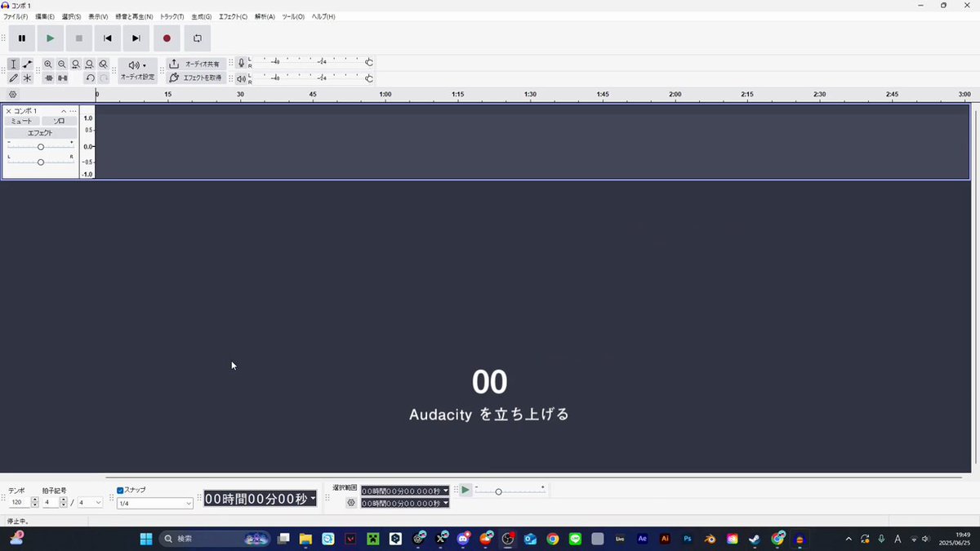Image resolution: width=980 pixels, height=551 pixels.
Task: Open the track コンボ 1 options menu dots
Action: click(x=73, y=111)
